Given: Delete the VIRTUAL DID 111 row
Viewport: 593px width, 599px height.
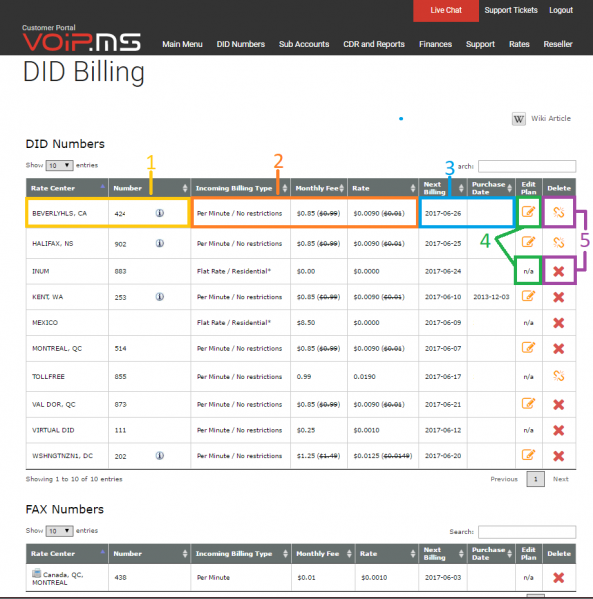Looking at the screenshot, I should (x=559, y=431).
